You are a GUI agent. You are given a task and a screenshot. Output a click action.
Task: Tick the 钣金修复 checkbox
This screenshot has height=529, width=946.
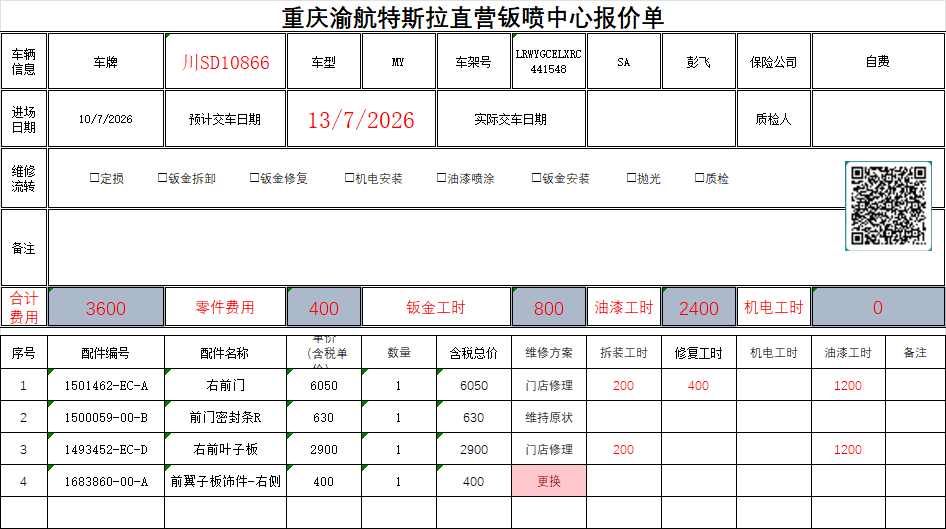point(255,178)
